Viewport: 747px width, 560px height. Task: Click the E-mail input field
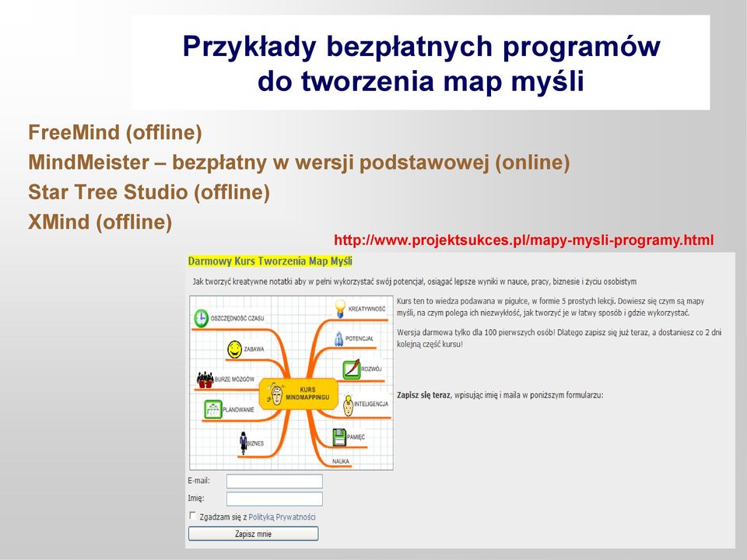click(275, 481)
